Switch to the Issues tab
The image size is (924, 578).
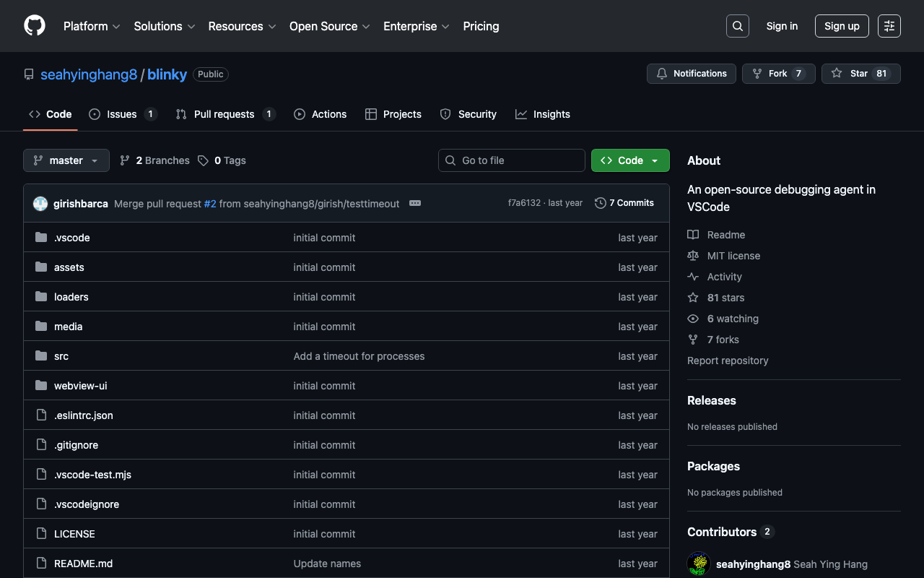point(122,114)
